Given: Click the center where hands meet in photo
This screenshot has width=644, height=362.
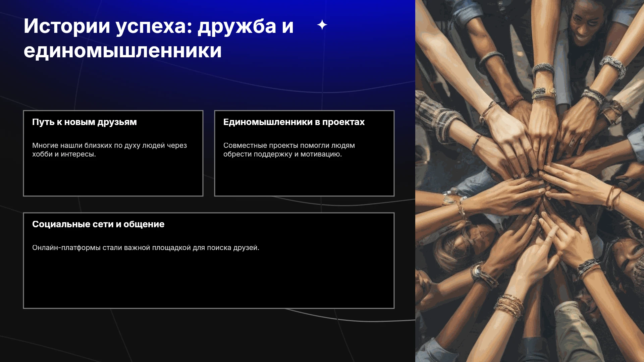Looking at the screenshot, I should [540, 181].
